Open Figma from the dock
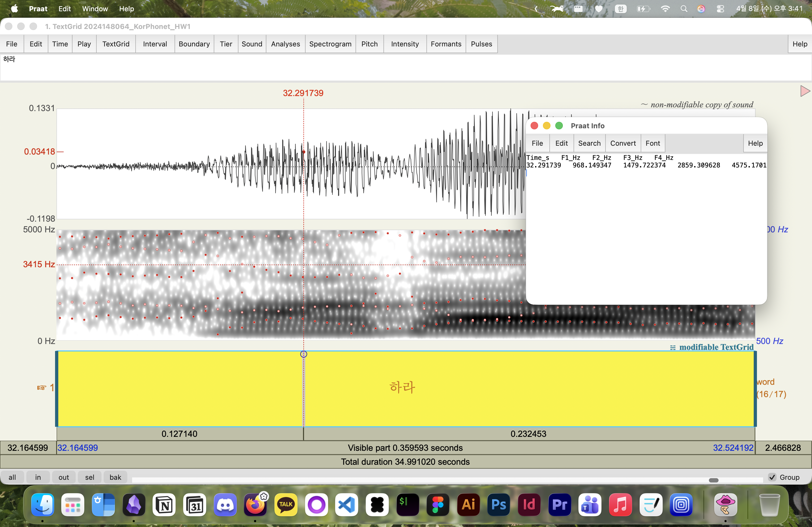The width and height of the screenshot is (812, 527). pos(438,505)
